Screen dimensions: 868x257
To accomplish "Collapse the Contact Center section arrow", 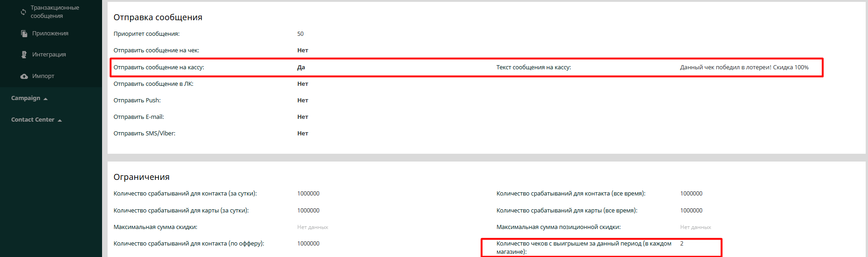I will pyautogui.click(x=60, y=120).
